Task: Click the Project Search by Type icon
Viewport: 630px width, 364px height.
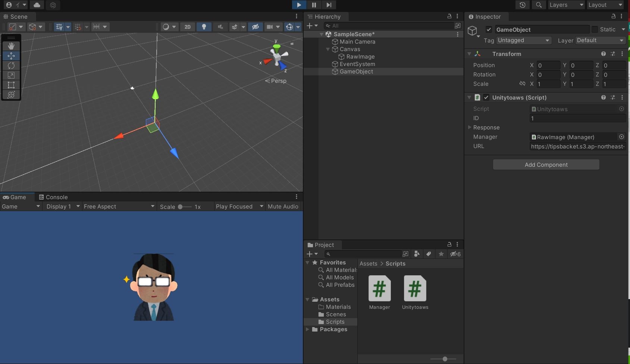Action: click(x=417, y=254)
